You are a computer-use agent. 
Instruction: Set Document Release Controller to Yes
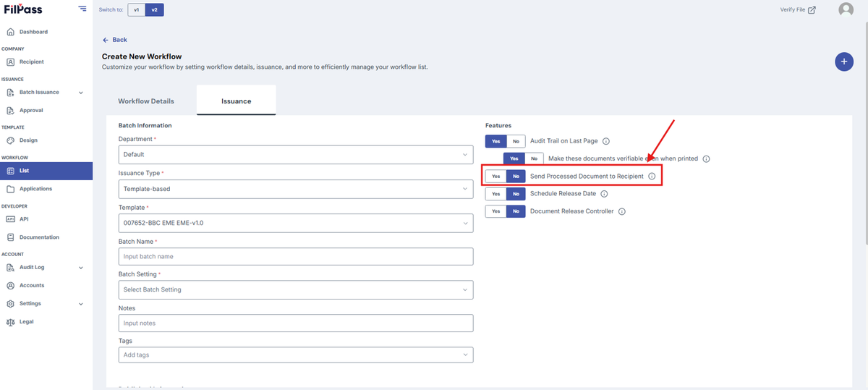(495, 211)
